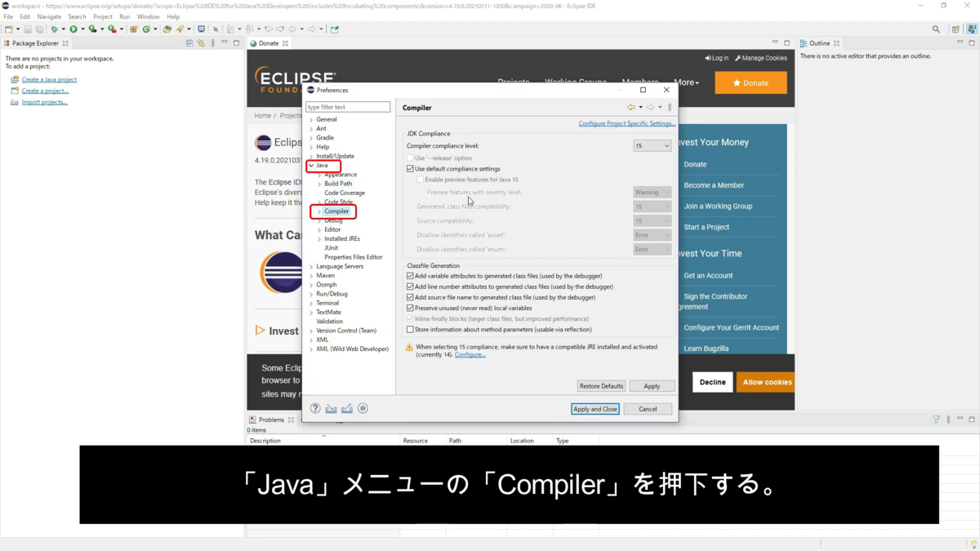Click the Oomph record preferences circle icon
Image resolution: width=980 pixels, height=551 pixels.
tap(363, 408)
